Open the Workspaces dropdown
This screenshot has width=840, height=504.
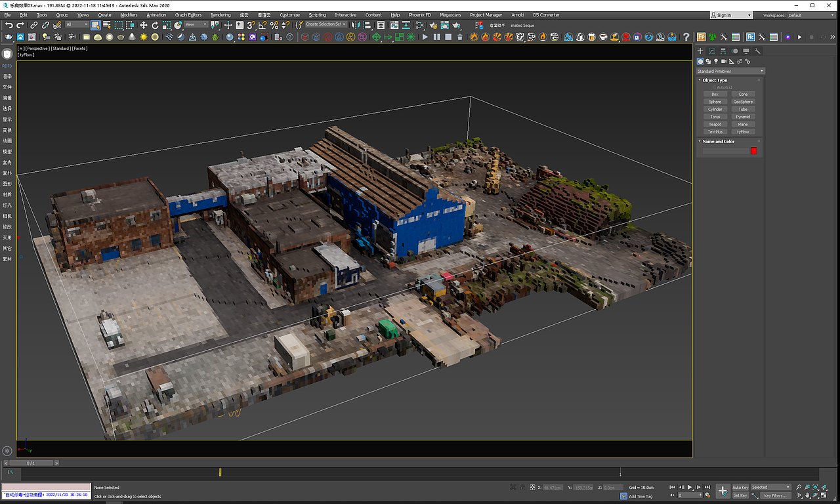coord(810,15)
